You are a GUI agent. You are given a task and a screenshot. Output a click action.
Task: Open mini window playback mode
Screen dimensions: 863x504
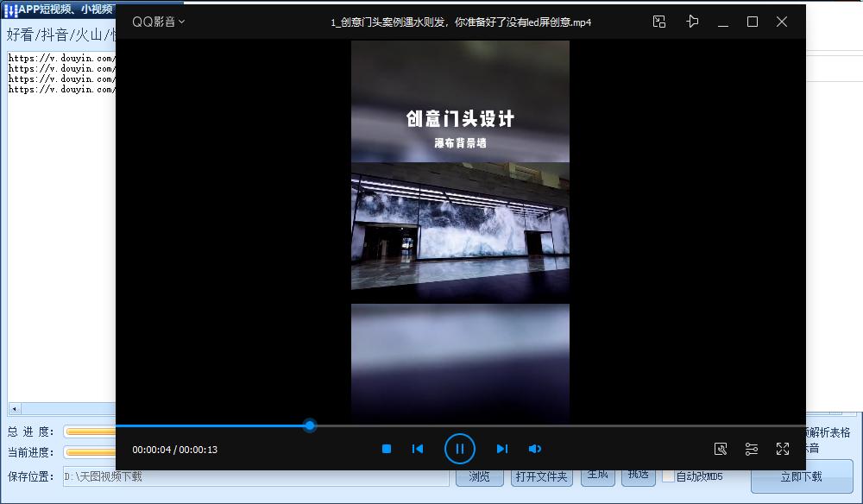coord(658,22)
